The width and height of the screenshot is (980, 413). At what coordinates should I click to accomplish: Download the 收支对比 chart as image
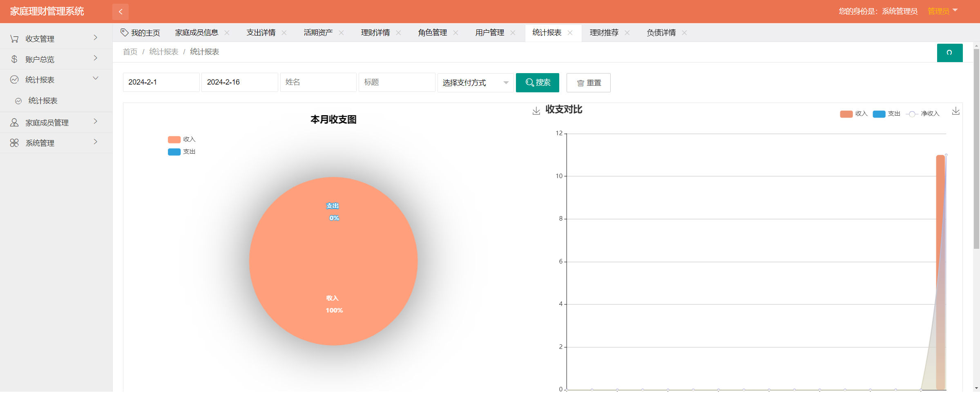click(x=956, y=111)
